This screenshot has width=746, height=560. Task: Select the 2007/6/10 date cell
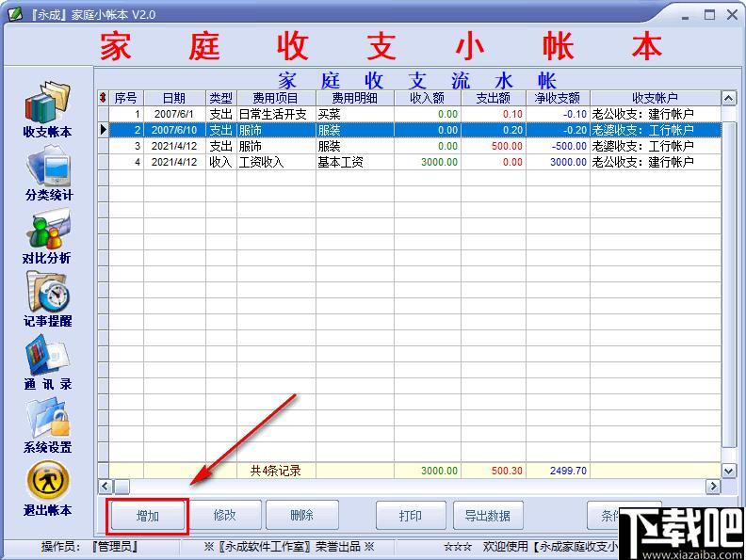[x=174, y=130]
